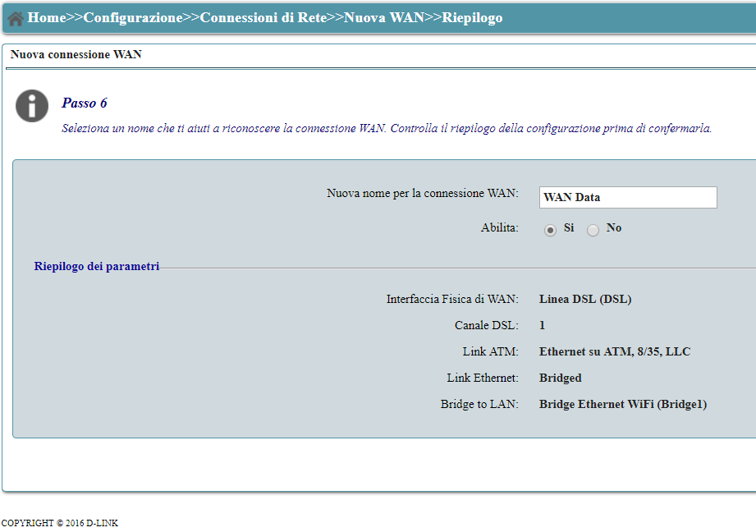Click the Bridged Link Ethernet value
The height and width of the screenshot is (532, 756).
(561, 378)
